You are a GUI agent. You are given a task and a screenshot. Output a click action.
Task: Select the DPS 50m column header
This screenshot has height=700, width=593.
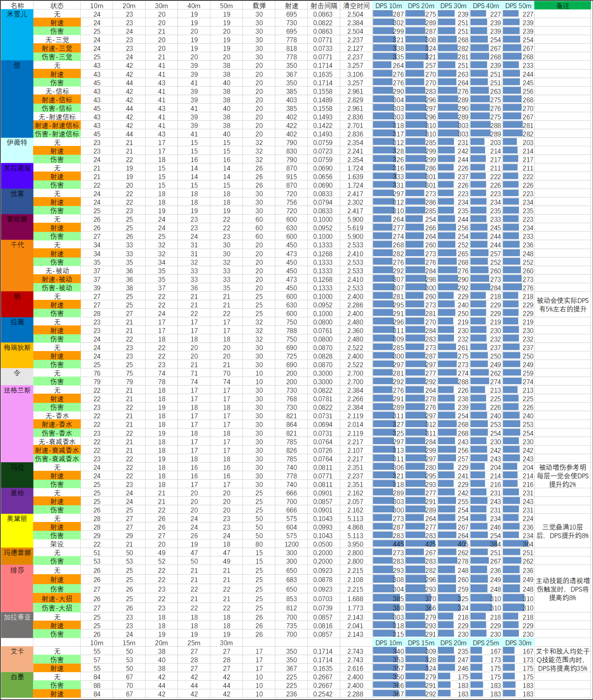click(x=518, y=5)
